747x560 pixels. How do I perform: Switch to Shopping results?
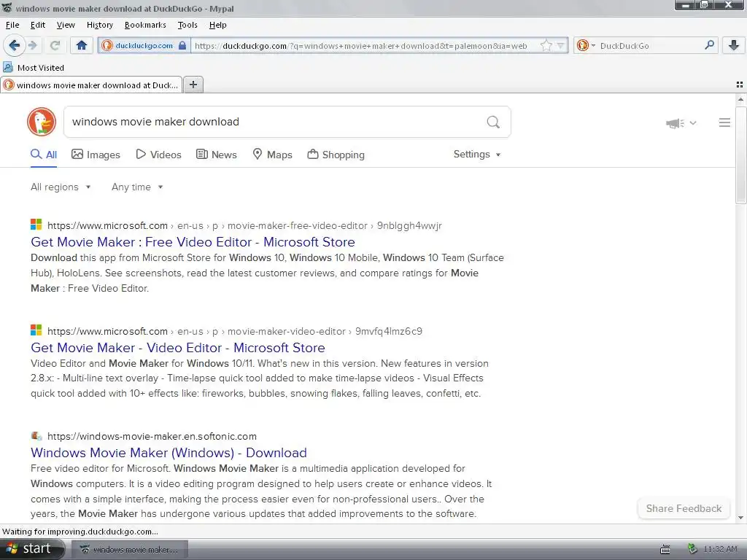pyautogui.click(x=336, y=155)
